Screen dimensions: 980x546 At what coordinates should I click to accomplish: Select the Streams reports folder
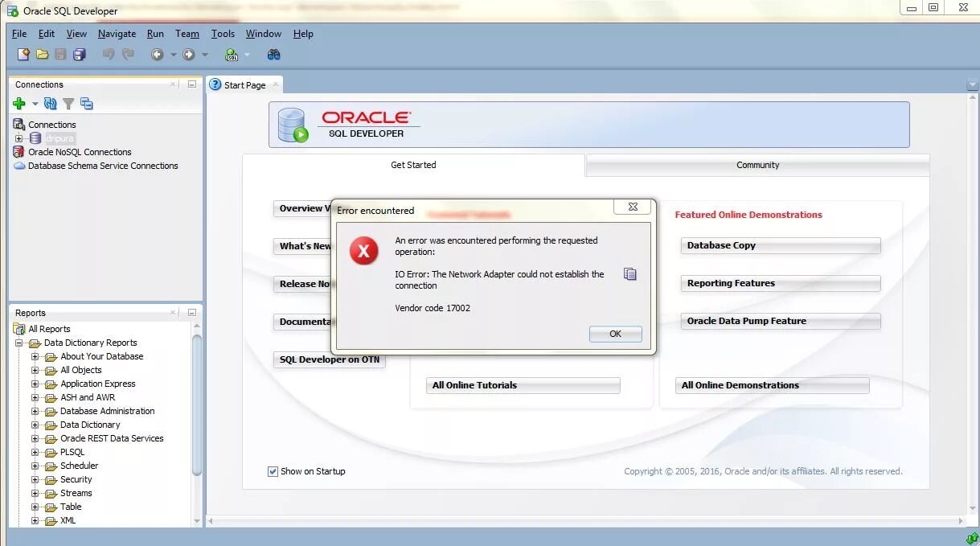point(76,493)
